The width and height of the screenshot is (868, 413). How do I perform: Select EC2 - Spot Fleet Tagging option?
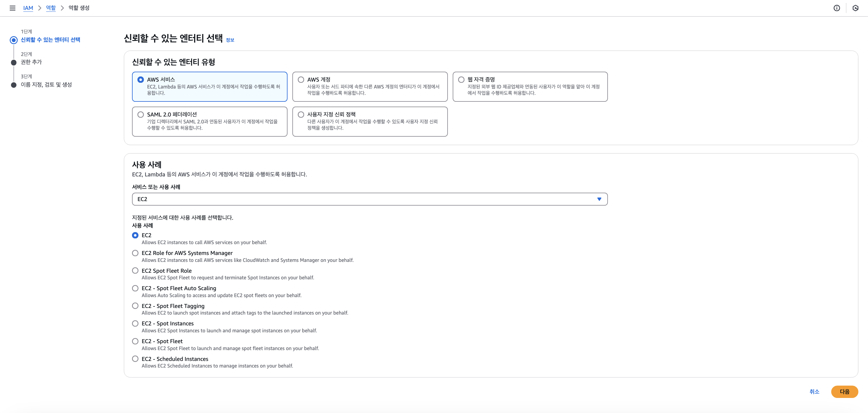tap(135, 306)
